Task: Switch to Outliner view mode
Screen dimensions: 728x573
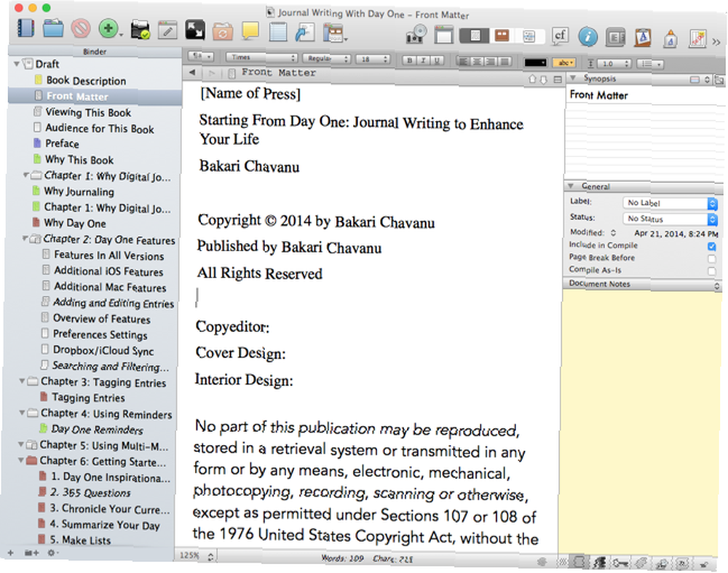Action: coord(529,36)
